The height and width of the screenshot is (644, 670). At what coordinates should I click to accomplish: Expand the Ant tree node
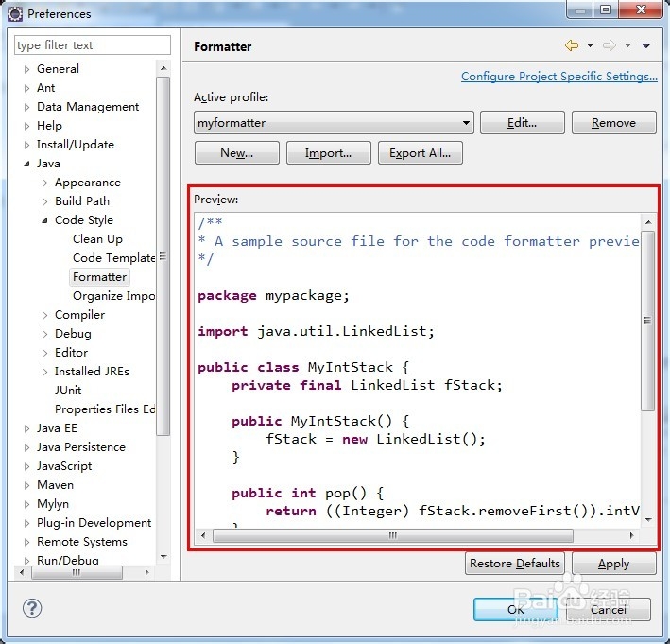click(26, 88)
